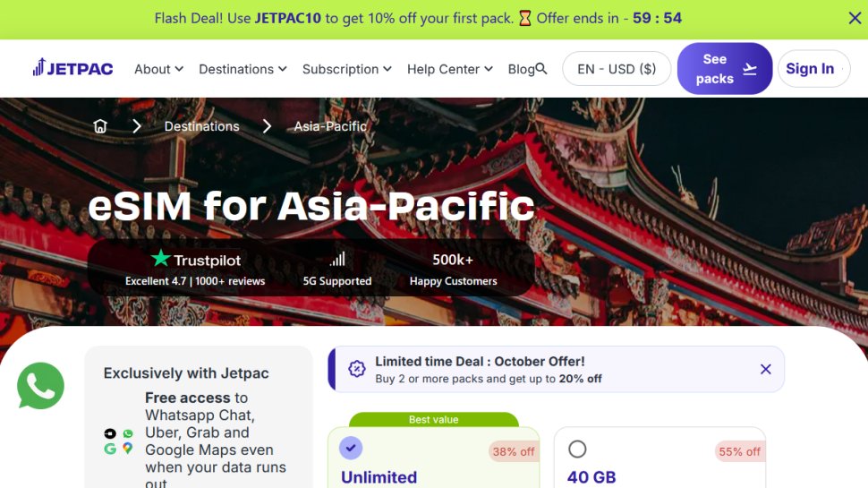
Task: Click the Best value label
Action: [x=433, y=419]
